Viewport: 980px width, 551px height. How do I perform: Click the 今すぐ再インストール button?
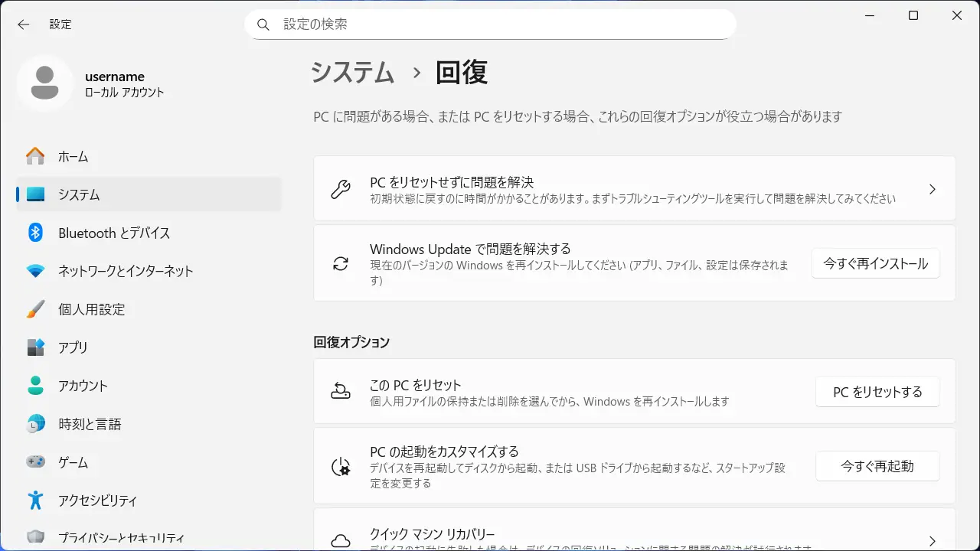pos(875,263)
